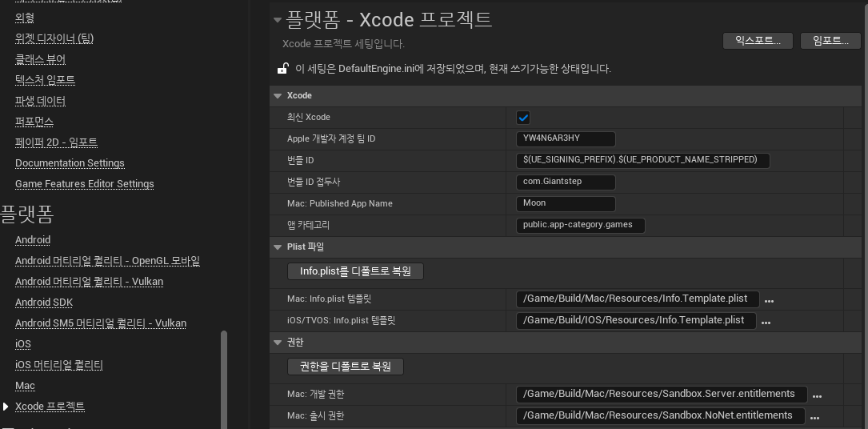Click the unlock padlock icon
Viewport: 868px width, 429px height.
(282, 69)
